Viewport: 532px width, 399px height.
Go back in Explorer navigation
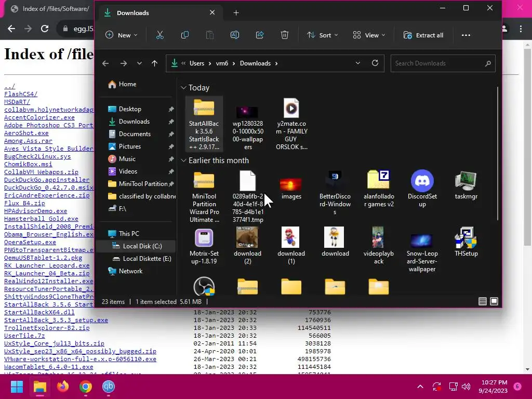point(105,63)
